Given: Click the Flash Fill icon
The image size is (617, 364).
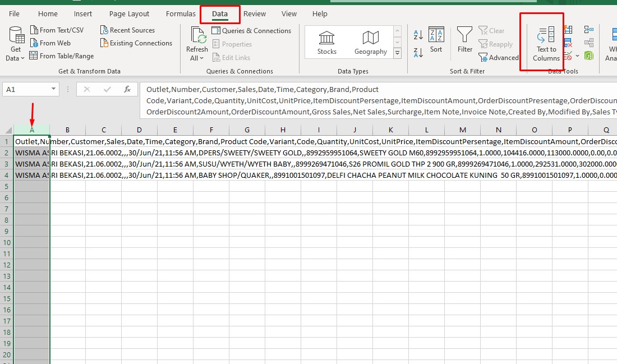Looking at the screenshot, I should [568, 30].
